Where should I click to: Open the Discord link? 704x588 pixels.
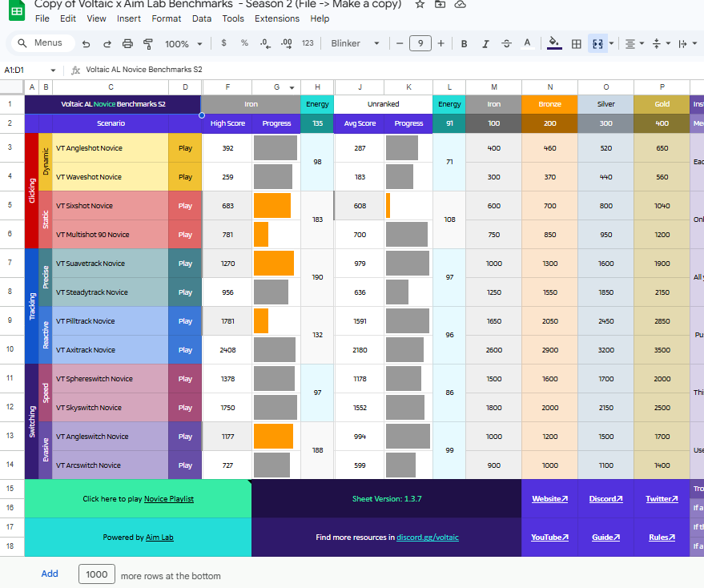tap(605, 498)
